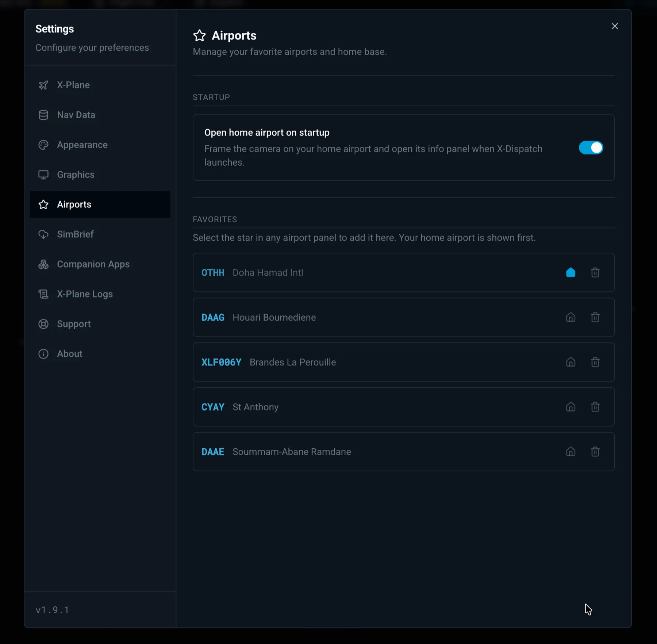This screenshot has width=657, height=644.
Task: Set XLF006Y Brandes La Perouille as home
Action: pos(570,362)
